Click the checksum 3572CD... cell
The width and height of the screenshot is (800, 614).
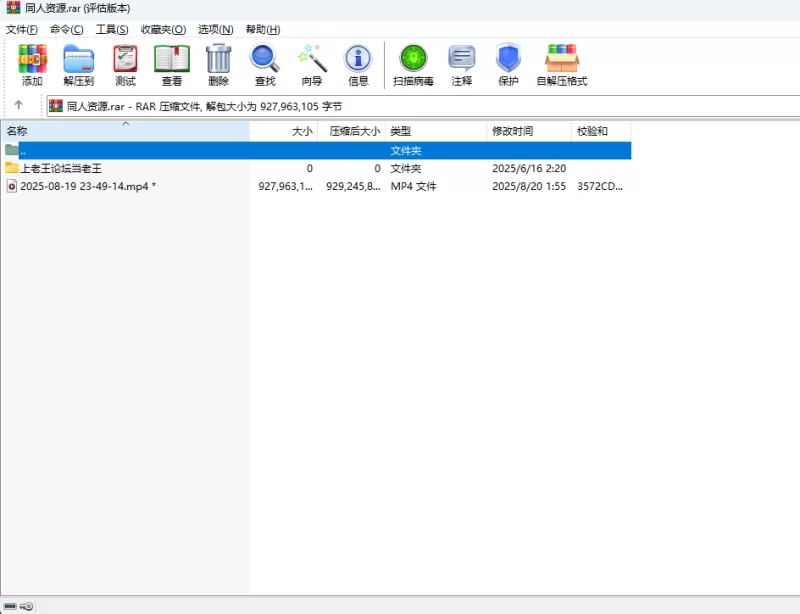coord(600,186)
